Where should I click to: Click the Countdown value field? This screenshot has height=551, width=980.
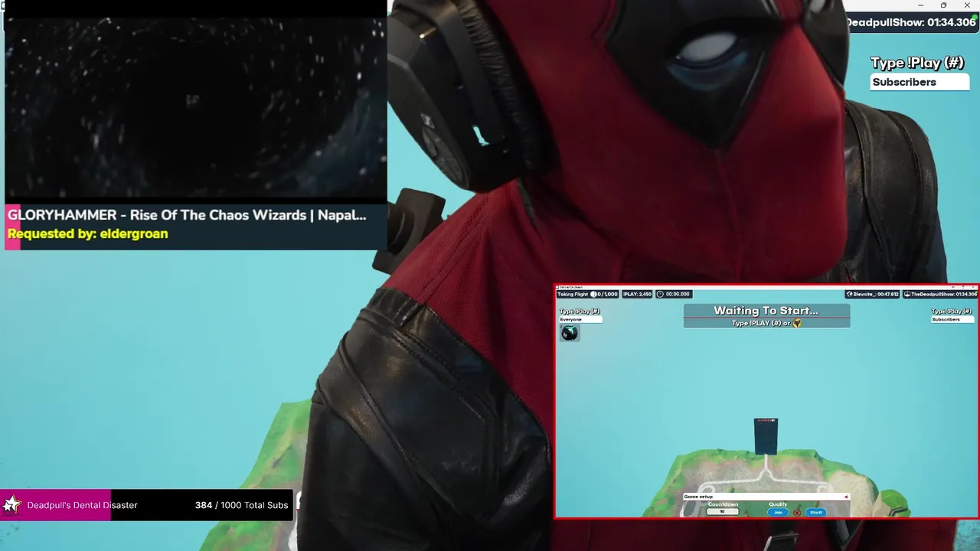pos(722,511)
